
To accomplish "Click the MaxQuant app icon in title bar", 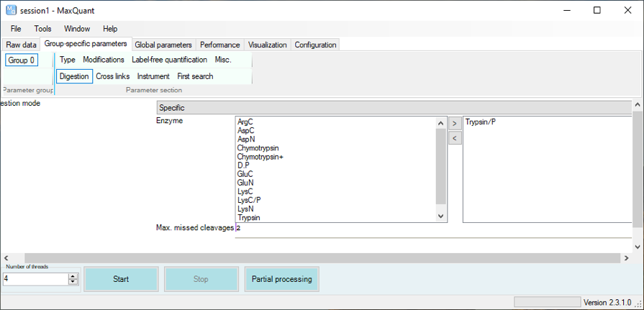I will (11, 10).
